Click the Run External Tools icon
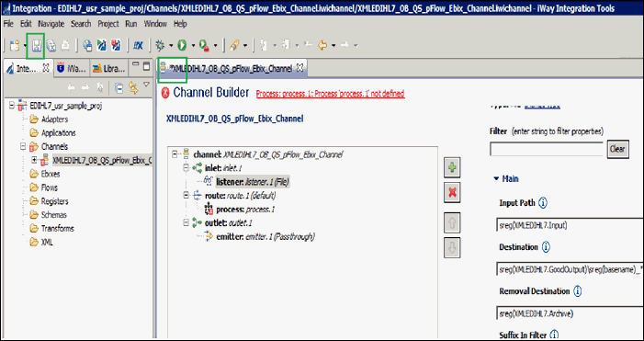This screenshot has height=341, width=644. 205,46
